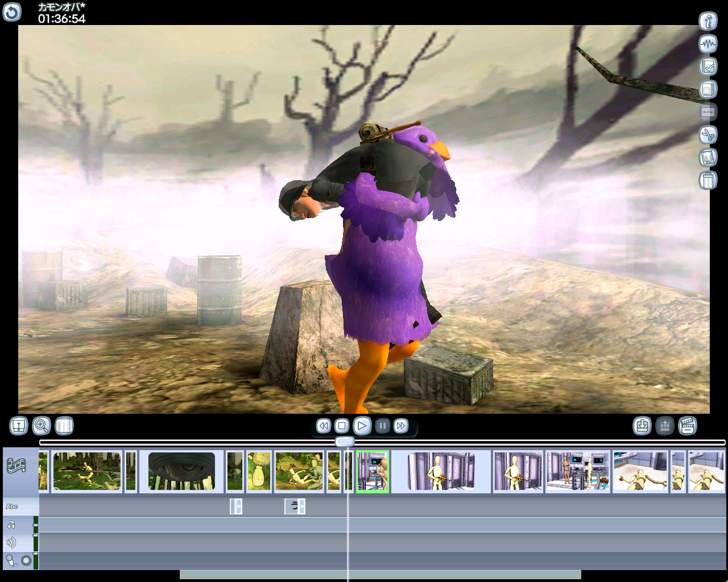The width and height of the screenshot is (728, 582).
Task: Click the 01:36:54 timecode
Action: [x=62, y=19]
